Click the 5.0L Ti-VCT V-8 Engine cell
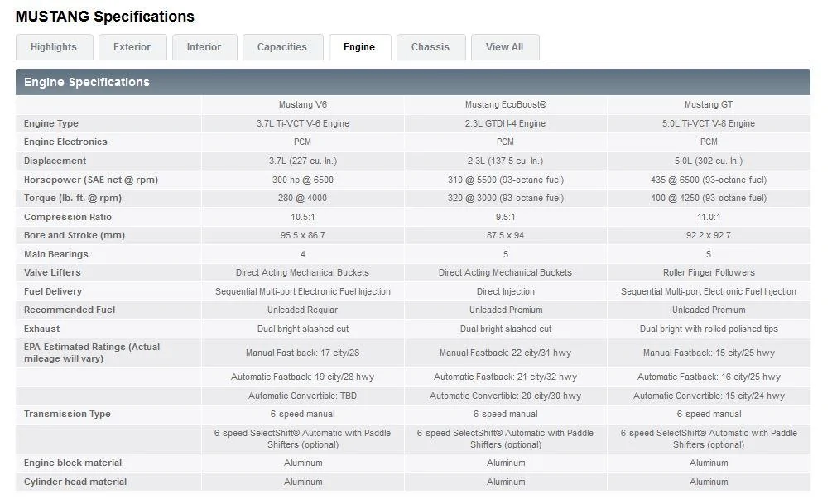Screen dimensions: 832x504 [x=709, y=123]
